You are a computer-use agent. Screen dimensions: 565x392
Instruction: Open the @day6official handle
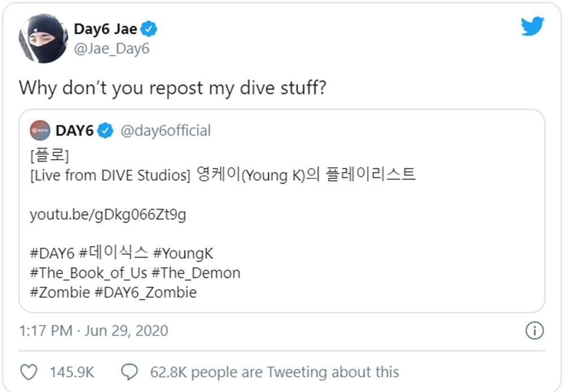point(165,131)
